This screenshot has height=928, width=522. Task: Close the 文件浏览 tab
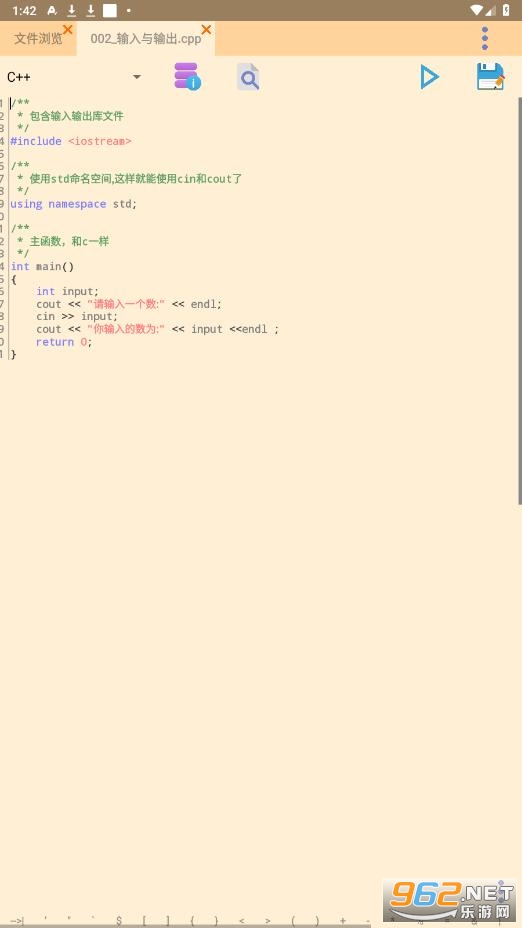[68, 29]
